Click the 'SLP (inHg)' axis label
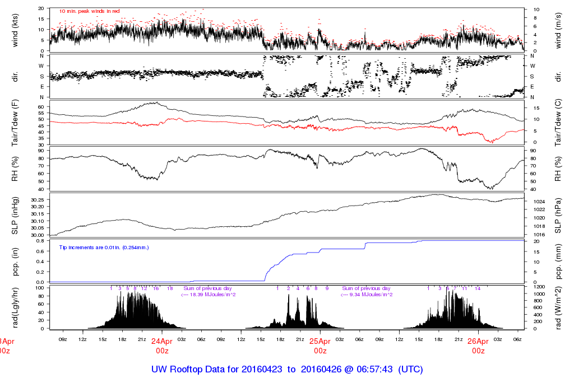 pyautogui.click(x=15, y=216)
